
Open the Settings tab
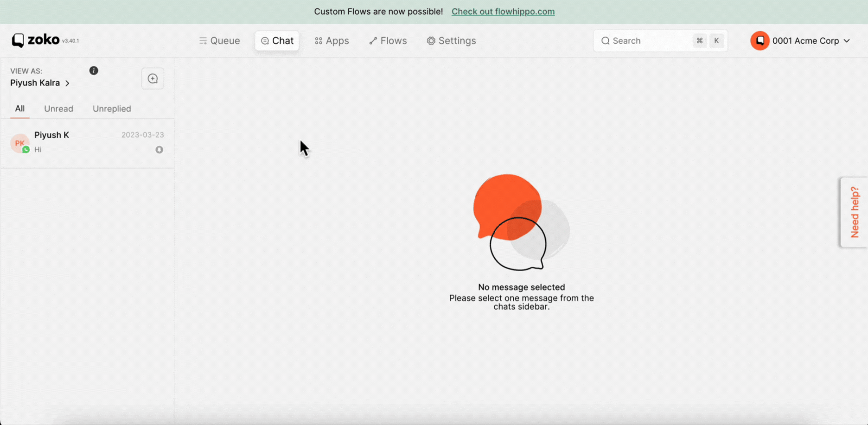pyautogui.click(x=451, y=41)
